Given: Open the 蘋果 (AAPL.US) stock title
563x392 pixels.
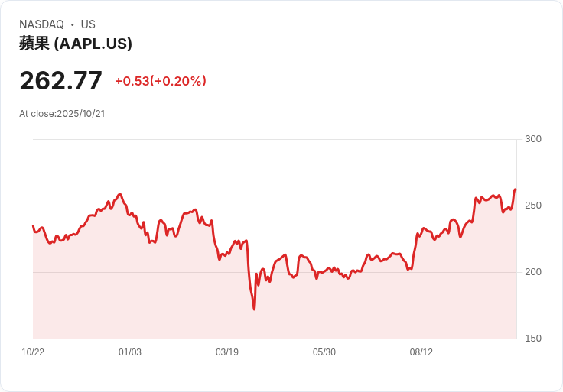Looking at the screenshot, I should pos(76,44).
